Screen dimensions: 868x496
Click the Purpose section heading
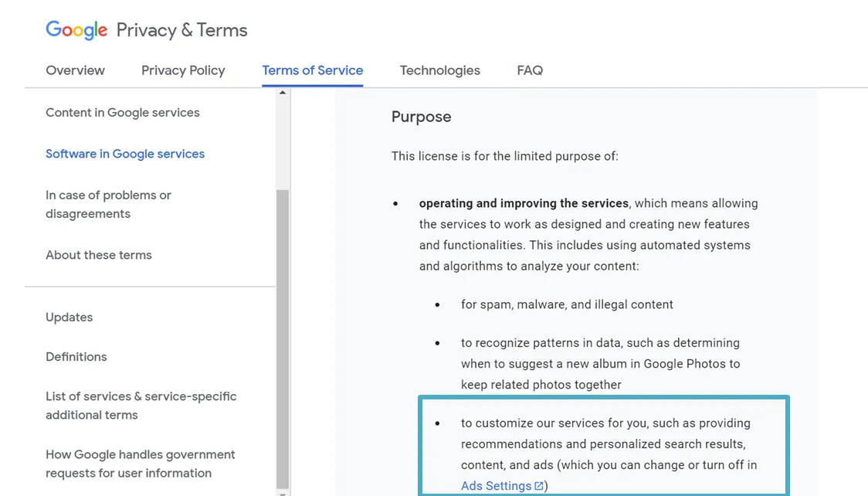(421, 117)
